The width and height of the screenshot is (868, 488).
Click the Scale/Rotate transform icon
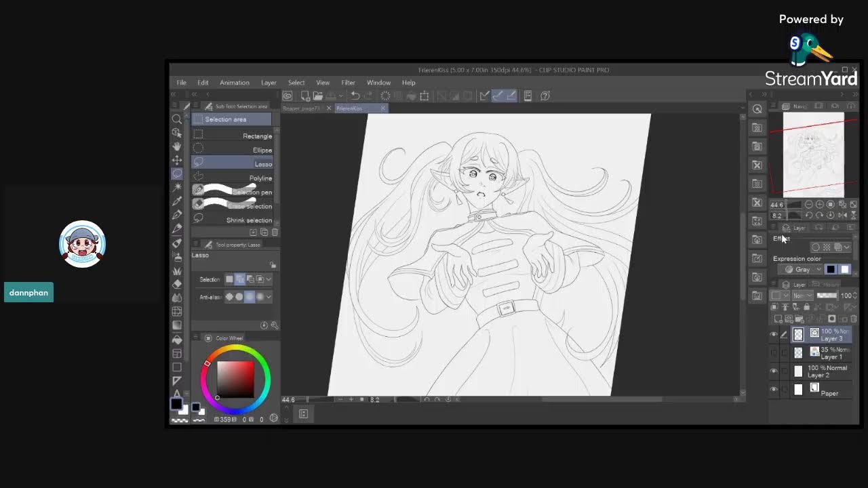pyautogui.click(x=425, y=96)
